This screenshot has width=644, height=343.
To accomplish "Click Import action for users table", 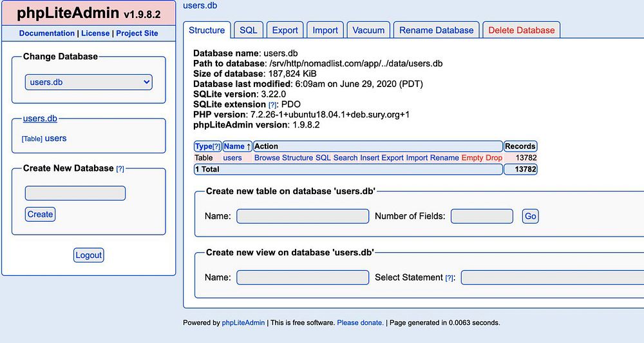I will click(417, 158).
